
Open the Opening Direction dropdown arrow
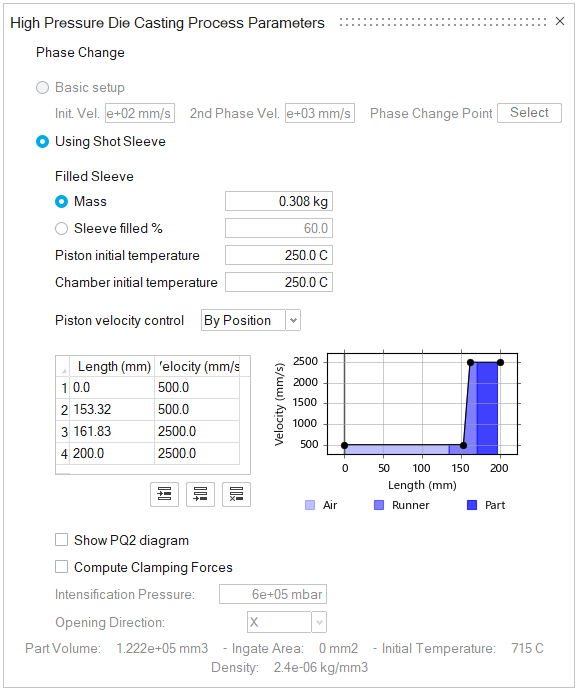tap(319, 623)
